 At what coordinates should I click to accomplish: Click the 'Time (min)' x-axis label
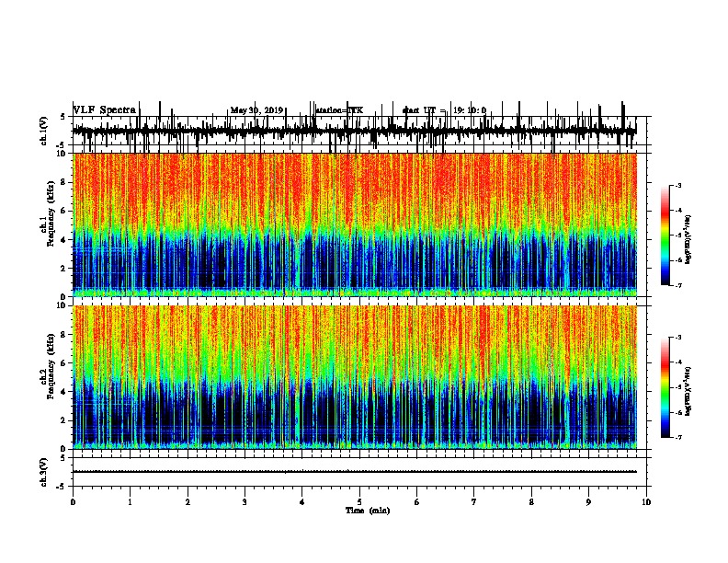coord(368,511)
